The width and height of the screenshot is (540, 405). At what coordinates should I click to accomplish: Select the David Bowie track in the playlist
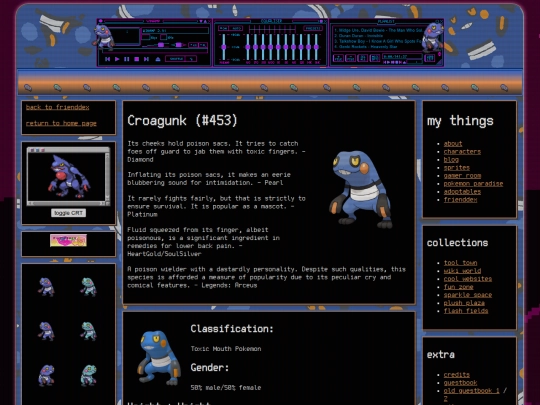(378, 30)
